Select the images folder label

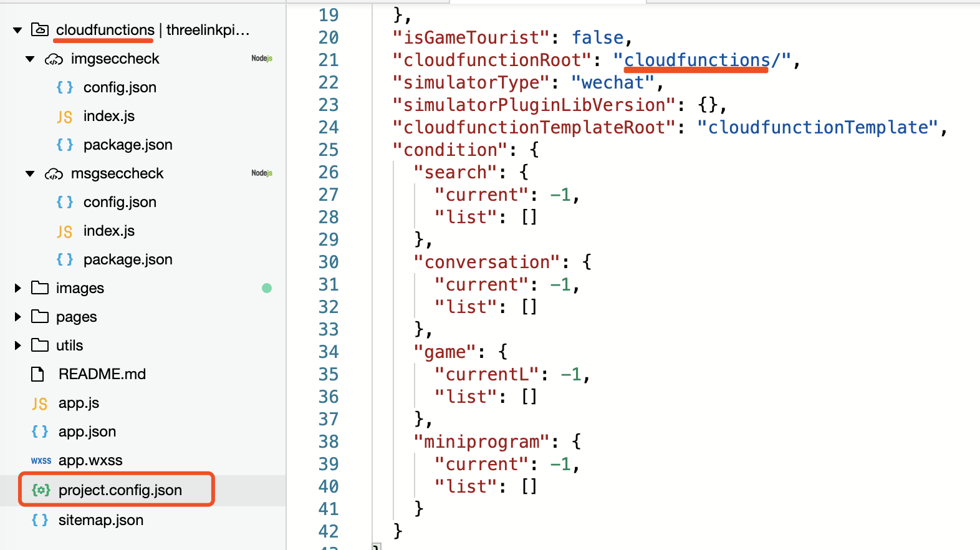pos(80,288)
